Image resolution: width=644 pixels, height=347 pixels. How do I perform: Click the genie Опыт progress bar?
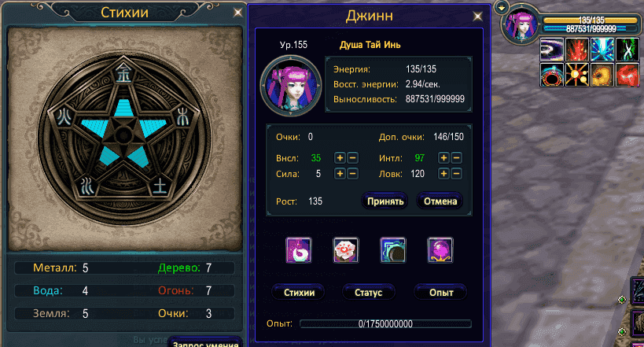(385, 324)
